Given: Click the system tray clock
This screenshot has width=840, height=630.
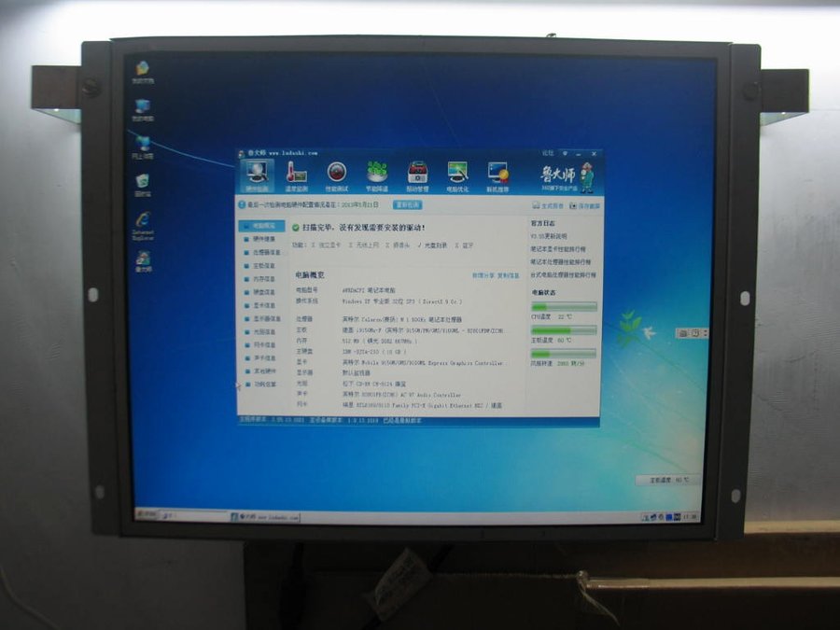Looking at the screenshot, I should pyautogui.click(x=691, y=517).
